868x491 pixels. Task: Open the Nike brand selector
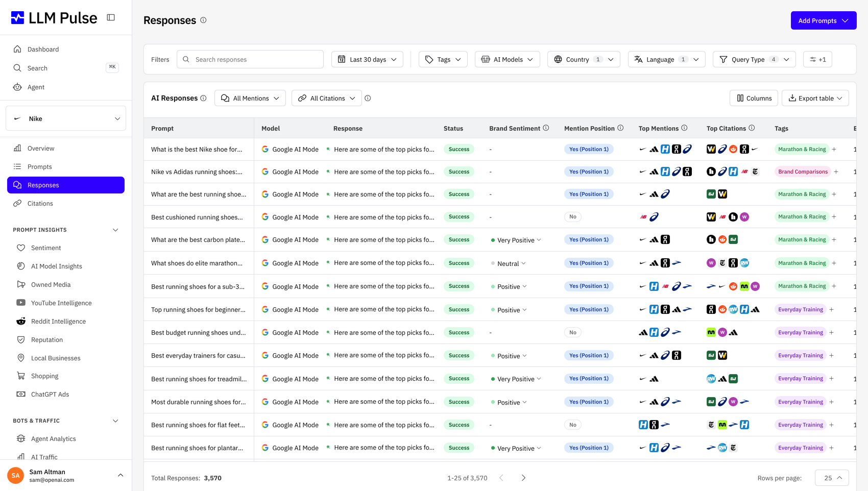(x=66, y=118)
